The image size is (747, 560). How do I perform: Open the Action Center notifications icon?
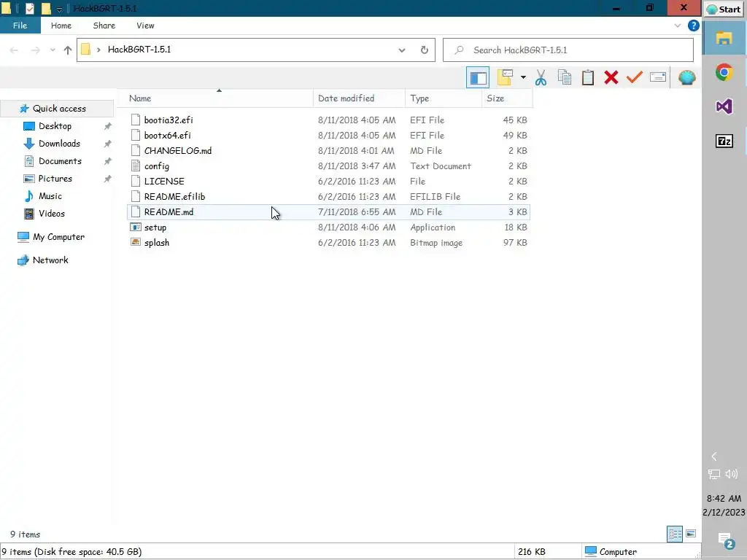(727, 540)
